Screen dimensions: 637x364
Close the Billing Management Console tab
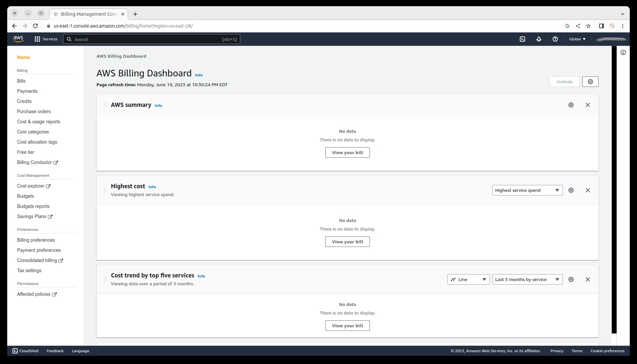123,14
